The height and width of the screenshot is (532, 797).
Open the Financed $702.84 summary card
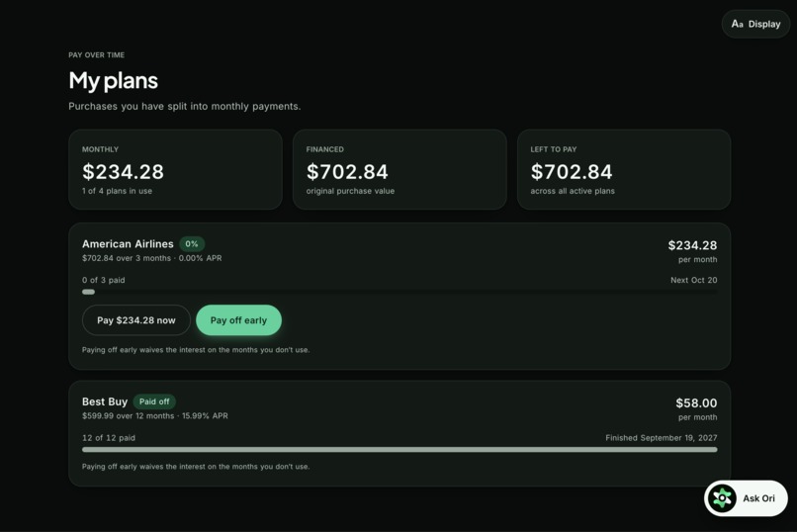399,169
